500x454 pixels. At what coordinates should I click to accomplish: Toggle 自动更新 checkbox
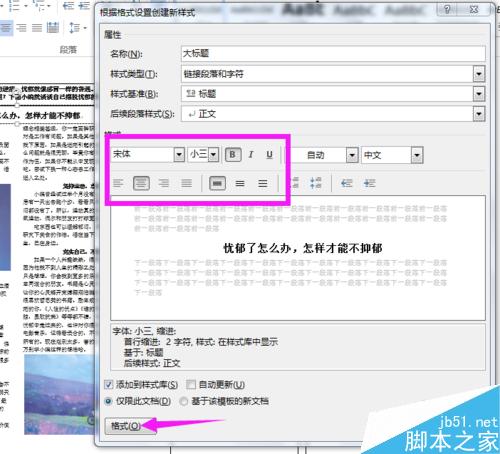pyautogui.click(x=191, y=385)
